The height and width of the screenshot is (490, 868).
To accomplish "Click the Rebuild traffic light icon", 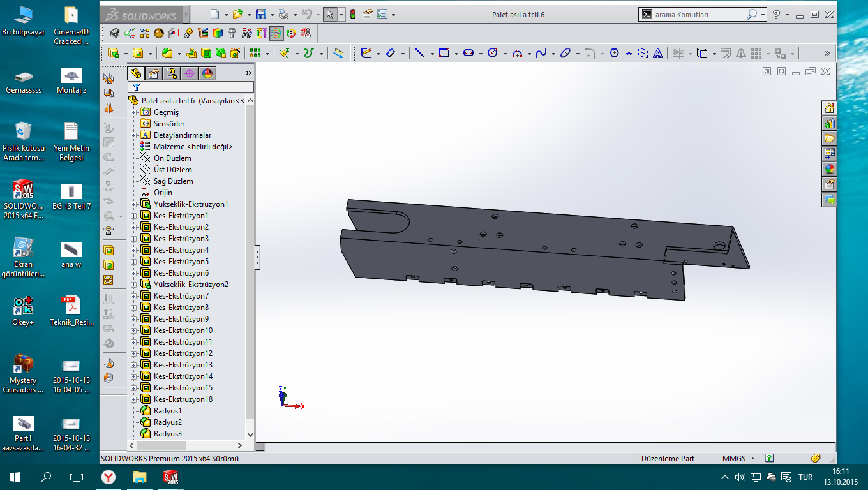I will coord(352,14).
